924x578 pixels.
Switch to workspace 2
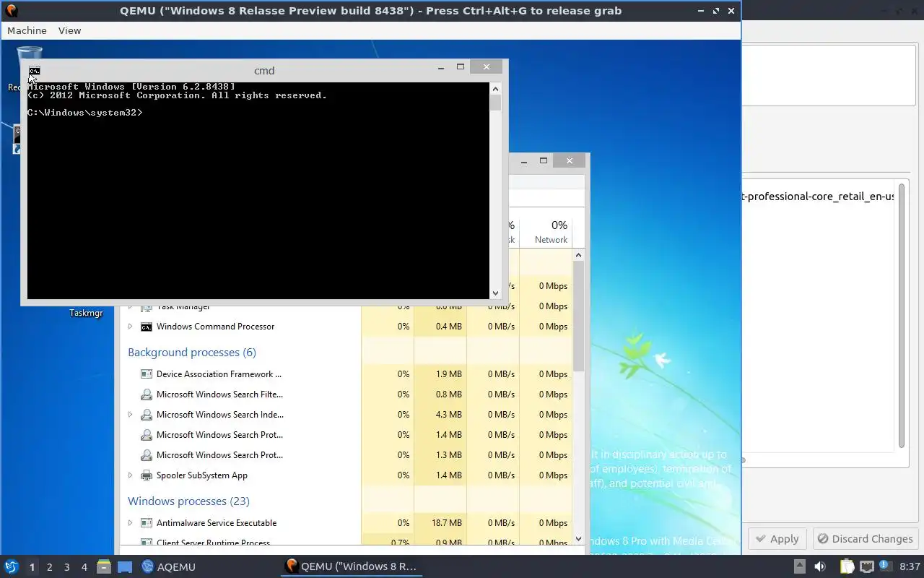click(x=49, y=567)
